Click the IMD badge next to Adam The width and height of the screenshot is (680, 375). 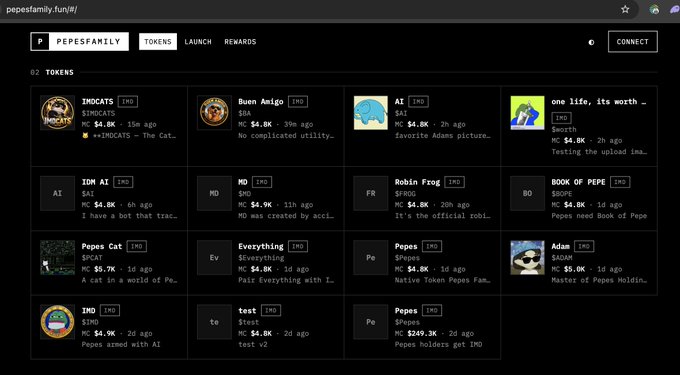tap(584, 246)
